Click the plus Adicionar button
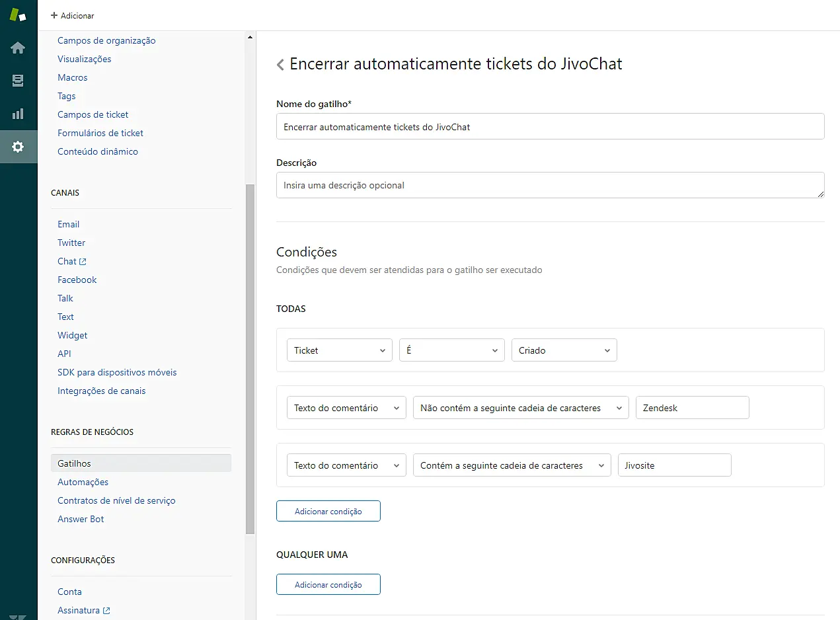Screen dimensions: 840x620 pyautogui.click(x=73, y=15)
